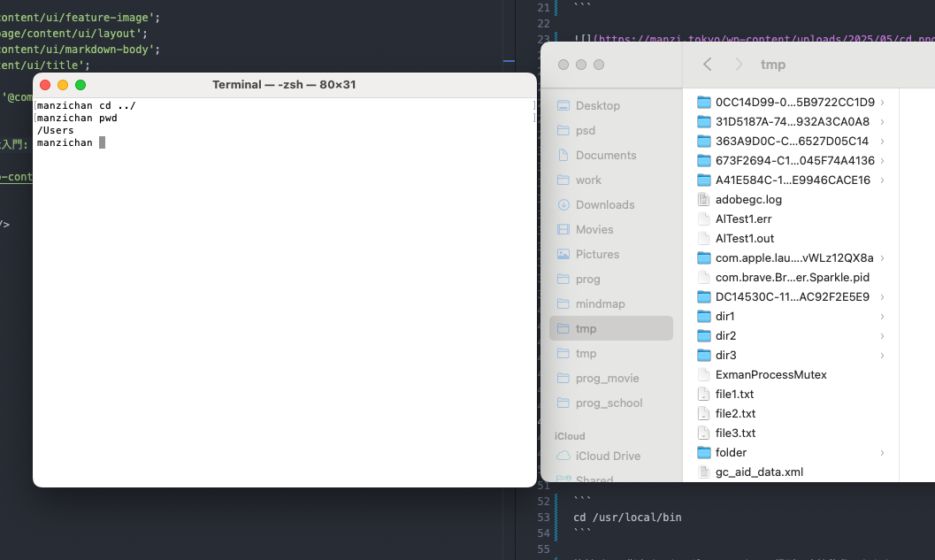Maximize Terminal with the green button
This screenshot has height=560, width=935.
pyautogui.click(x=80, y=85)
